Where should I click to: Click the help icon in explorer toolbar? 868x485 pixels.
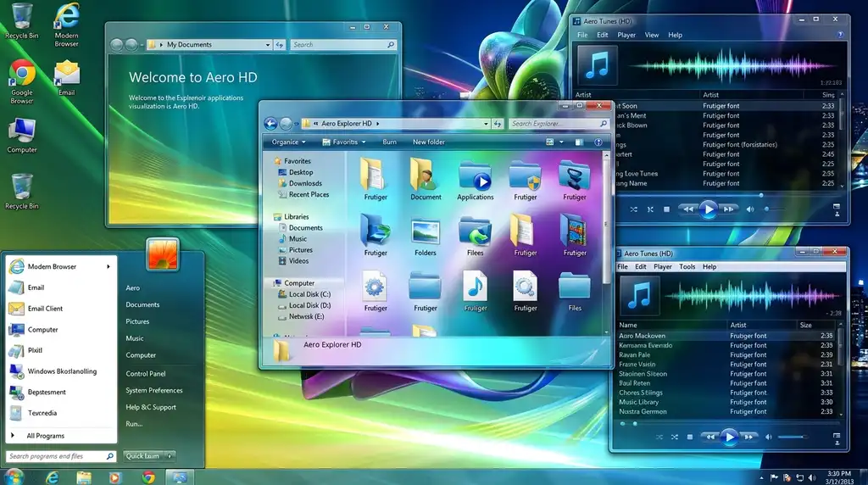598,142
